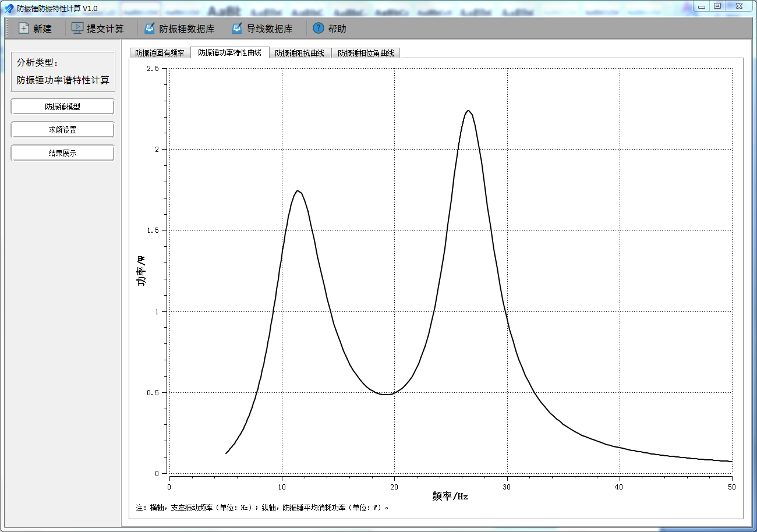
Task: Open the 防振锤相位角曲线 tab
Action: [366, 53]
